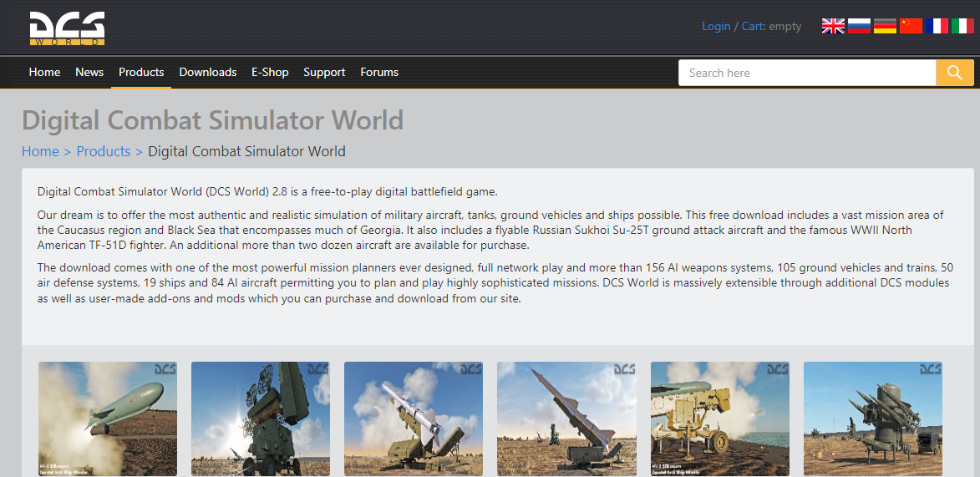Open the angled missile in desert thumbnail
Viewport: 980px width, 477px height.
pyautogui.click(x=567, y=419)
